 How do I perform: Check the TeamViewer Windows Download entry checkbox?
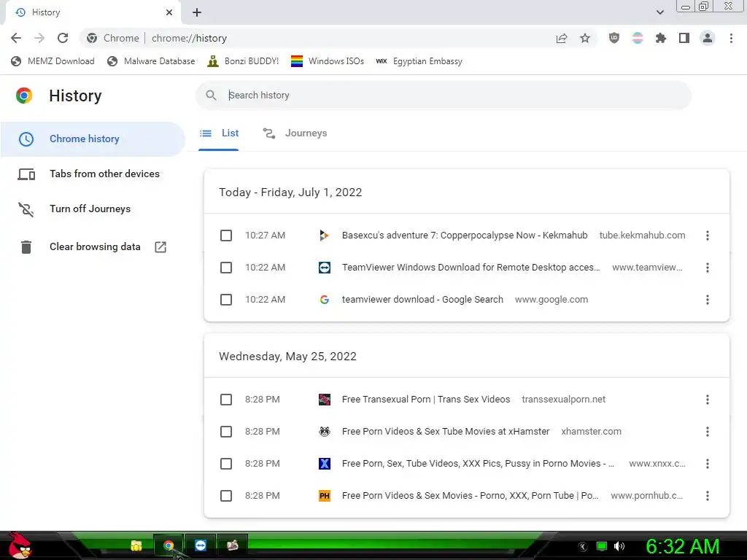click(226, 268)
